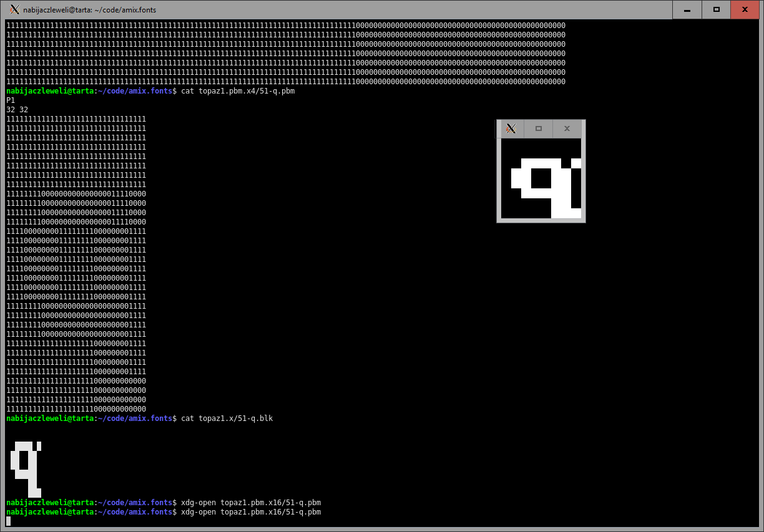The image size is (764, 532).
Task: Click the X11 icon in terminal title bar
Action: pos(14,9)
